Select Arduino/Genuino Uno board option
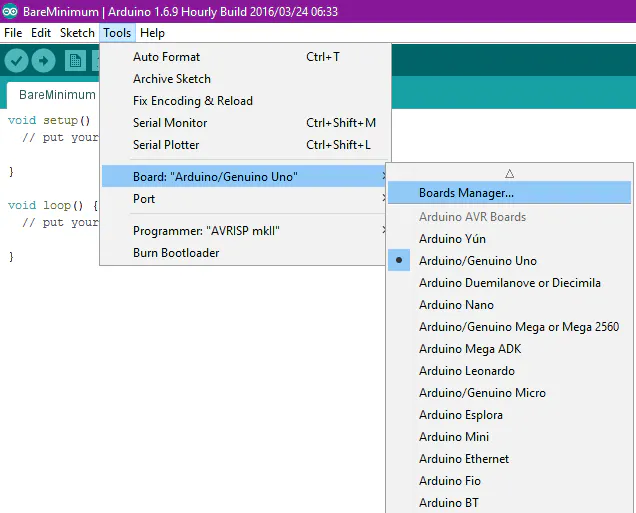Screen dimensions: 636x513 click(509, 261)
